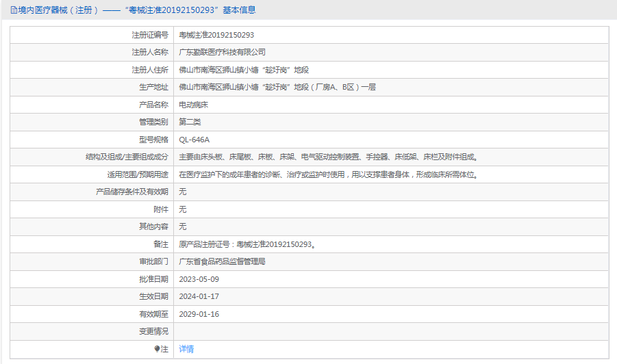Click the 注册证编号 row label

point(150,35)
